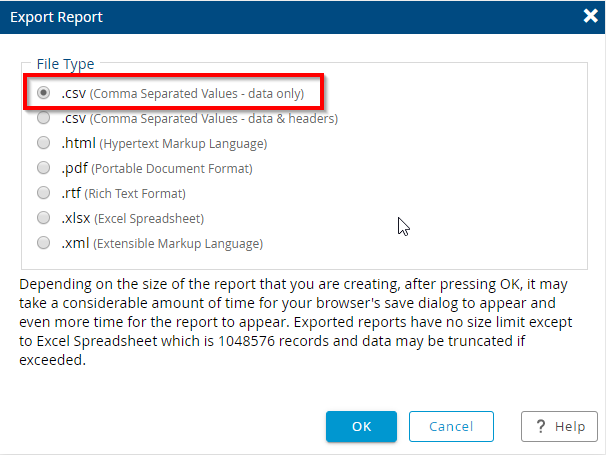Select the .rtf radio button
This screenshot has width=606, height=455.
(43, 193)
